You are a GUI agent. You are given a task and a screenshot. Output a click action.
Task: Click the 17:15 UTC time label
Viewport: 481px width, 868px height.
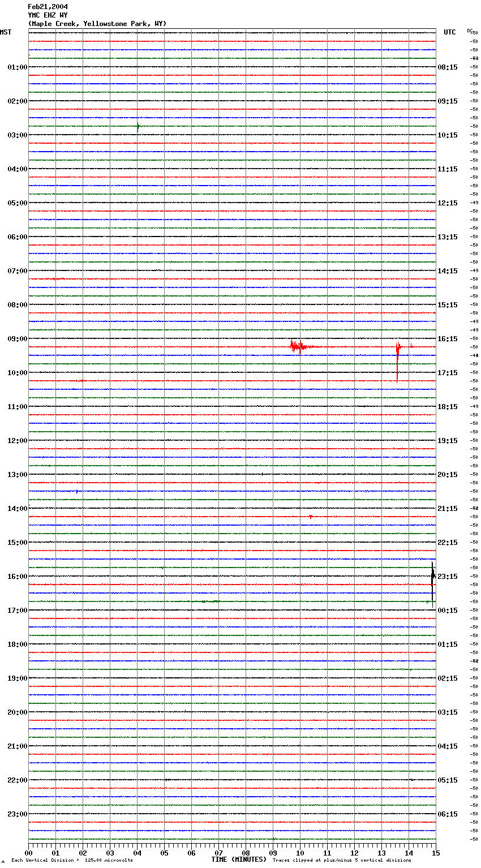448,373
